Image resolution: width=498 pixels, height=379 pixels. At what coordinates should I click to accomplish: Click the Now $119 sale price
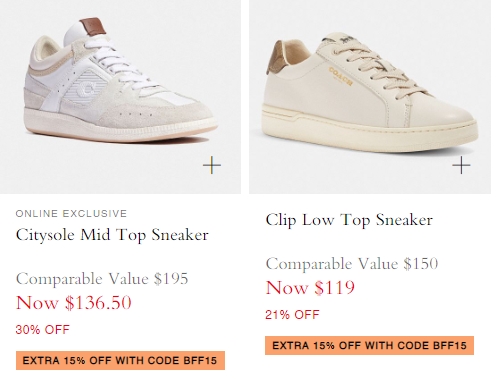(310, 287)
